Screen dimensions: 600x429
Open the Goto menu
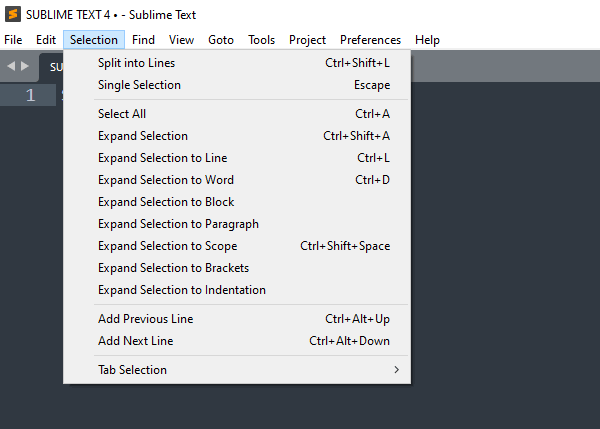[221, 40]
